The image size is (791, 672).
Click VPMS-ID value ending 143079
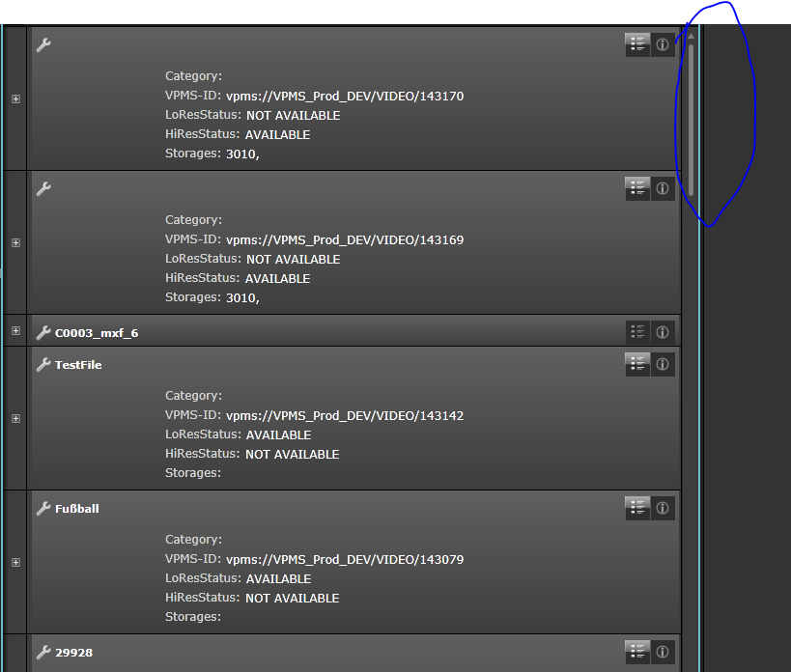coord(345,559)
